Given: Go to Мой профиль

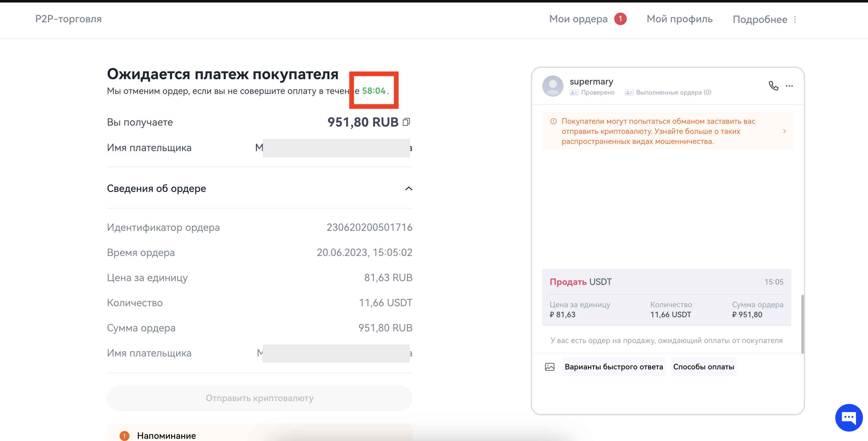Looking at the screenshot, I should pyautogui.click(x=679, y=19).
